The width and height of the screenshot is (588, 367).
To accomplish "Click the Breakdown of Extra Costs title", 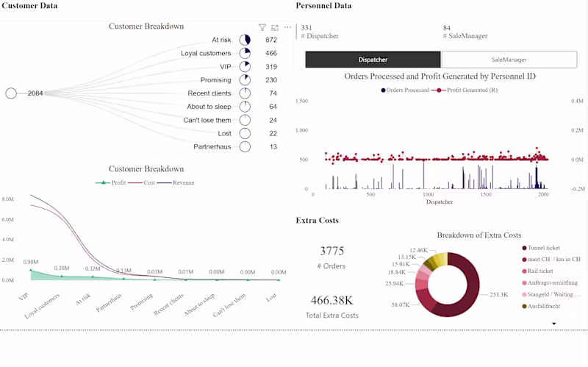I will click(x=479, y=235).
